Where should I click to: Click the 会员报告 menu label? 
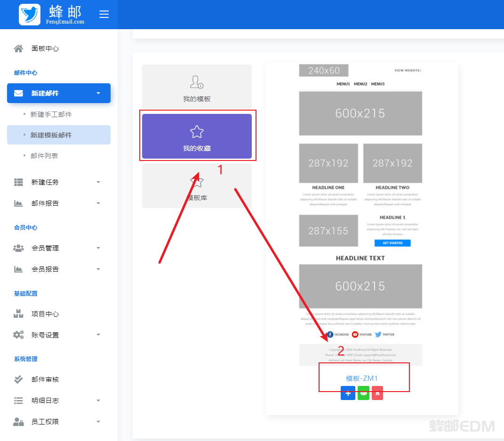(45, 269)
